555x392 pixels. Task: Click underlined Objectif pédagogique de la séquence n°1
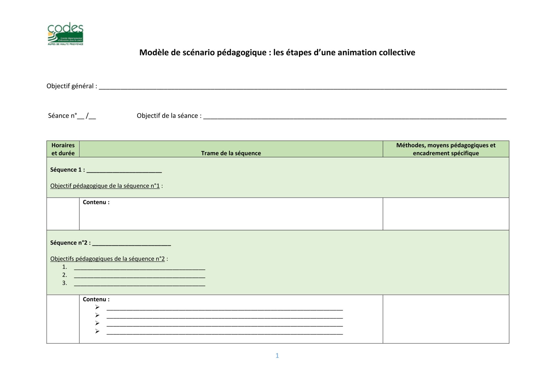(x=105, y=186)
